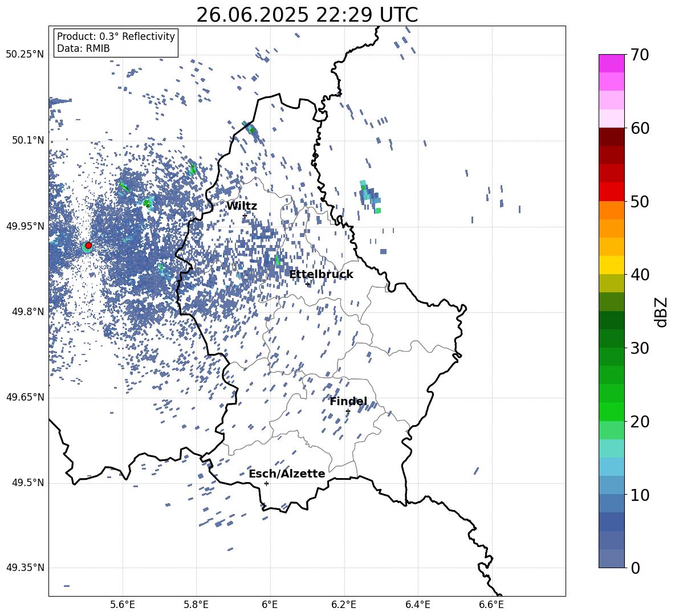The height and width of the screenshot is (616, 675).
Task: Click the 40 dBZ colorbar label
Action: point(639,275)
